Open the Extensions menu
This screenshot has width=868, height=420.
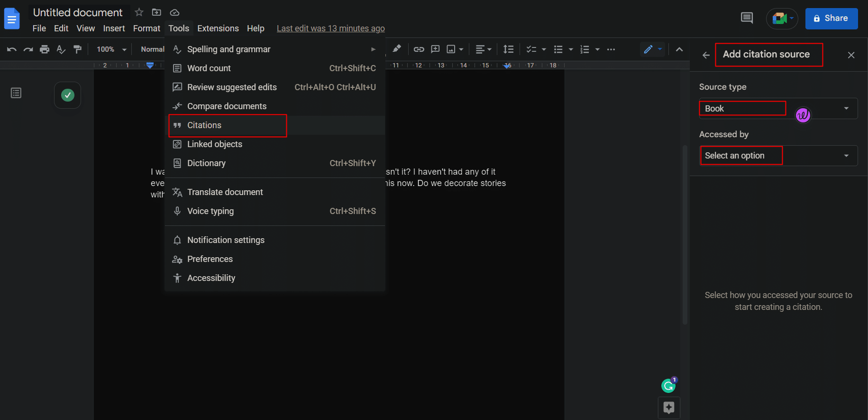click(218, 28)
